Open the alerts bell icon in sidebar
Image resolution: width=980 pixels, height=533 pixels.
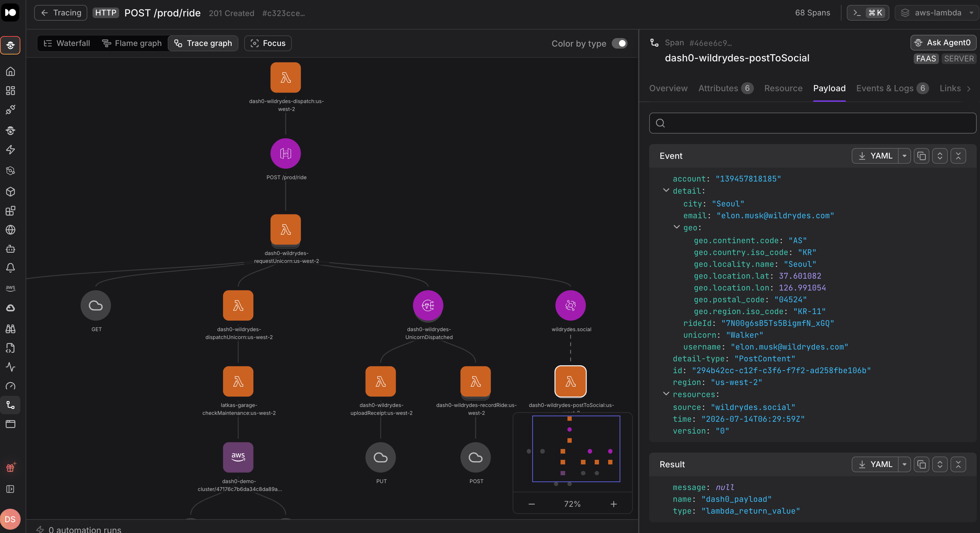point(10,268)
